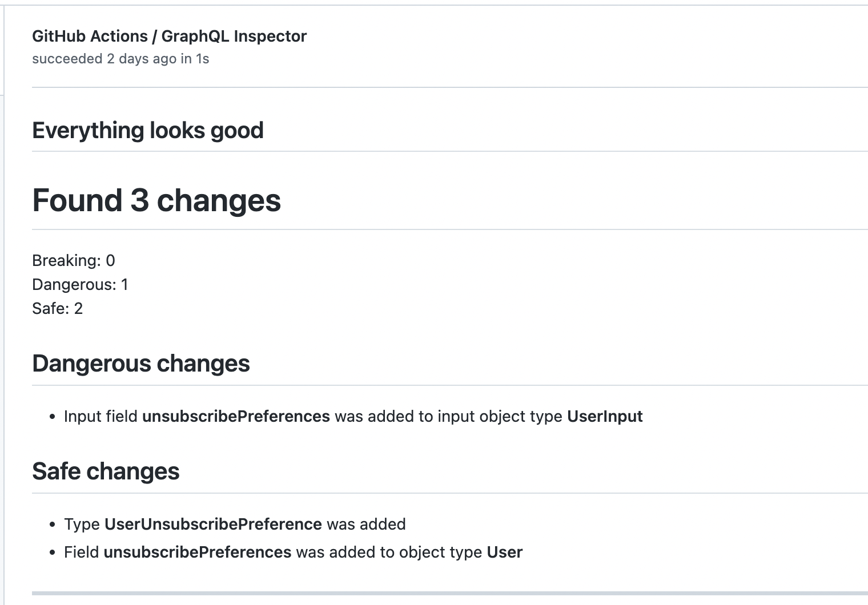Click the 'Dangerous: 1' count line

[x=80, y=284]
